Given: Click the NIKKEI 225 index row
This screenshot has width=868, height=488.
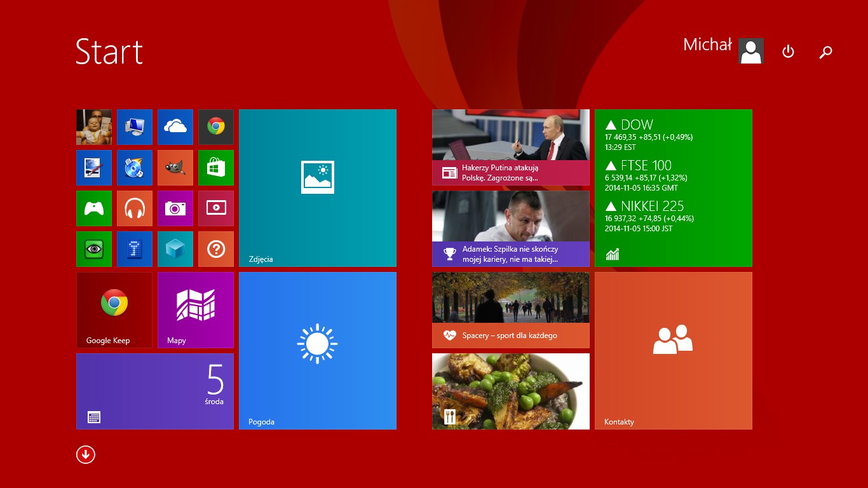Looking at the screenshot, I should point(649,217).
